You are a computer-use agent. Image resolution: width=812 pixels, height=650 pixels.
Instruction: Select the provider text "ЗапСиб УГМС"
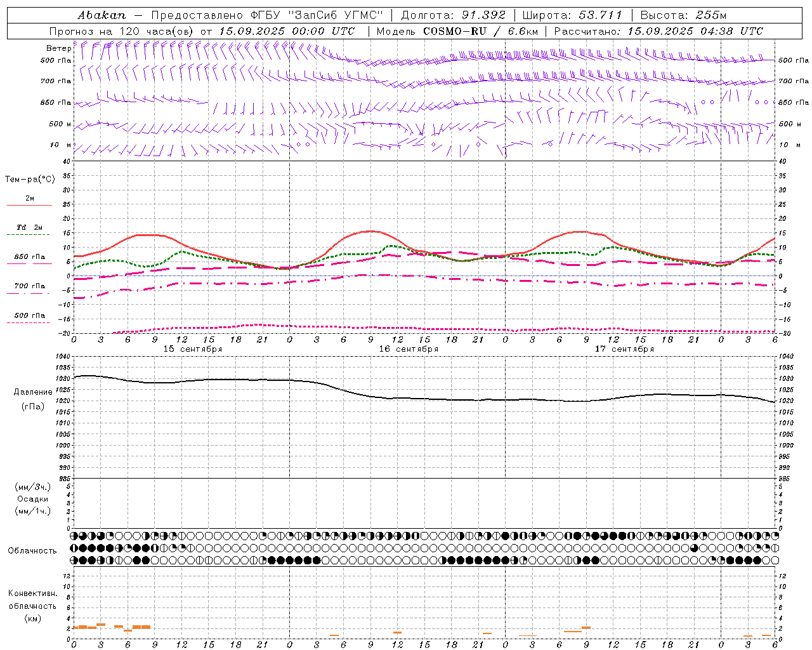click(336, 15)
